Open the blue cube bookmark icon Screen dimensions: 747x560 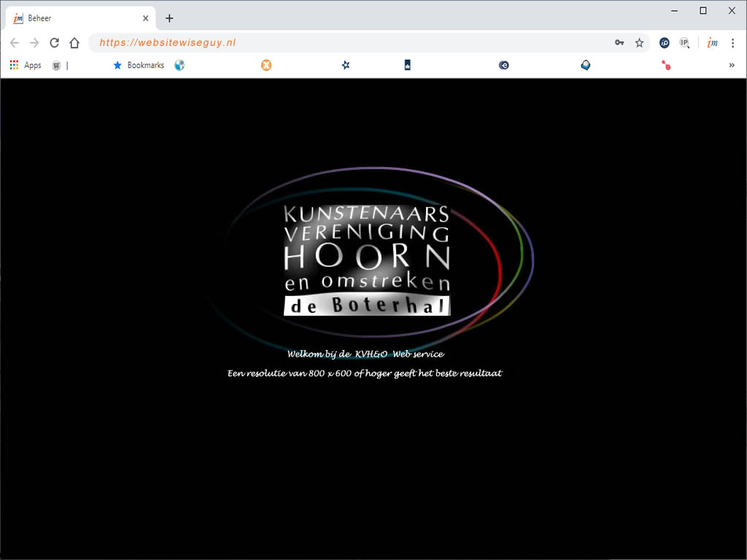coord(586,65)
